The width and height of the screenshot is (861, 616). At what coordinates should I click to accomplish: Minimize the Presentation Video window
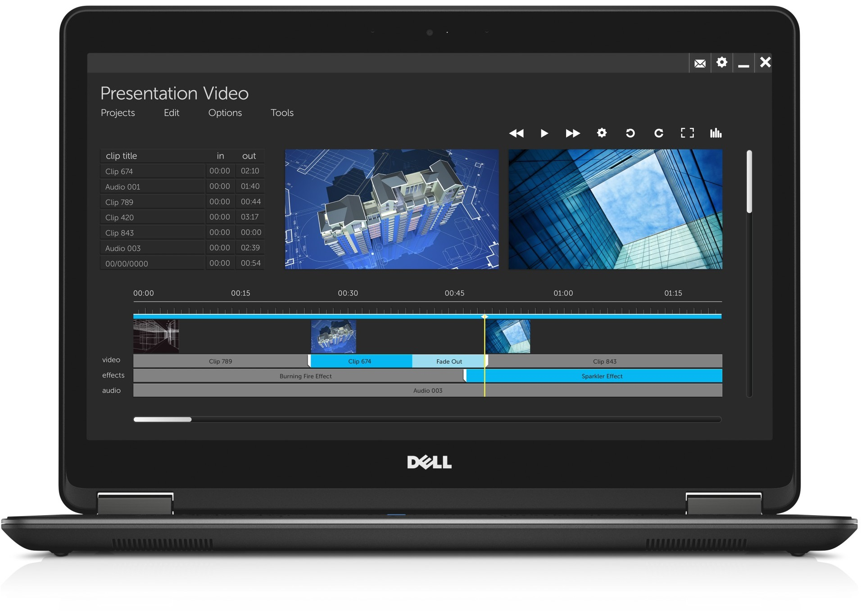[x=743, y=66]
